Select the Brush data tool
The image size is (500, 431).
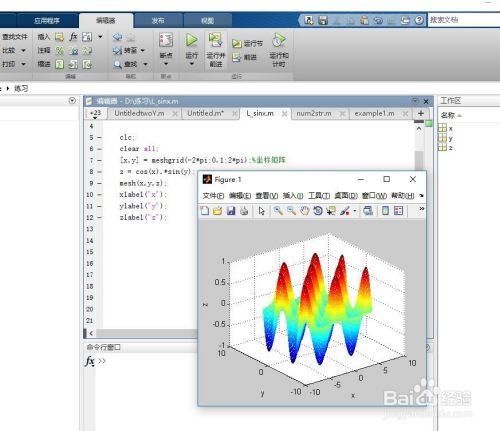(344, 211)
